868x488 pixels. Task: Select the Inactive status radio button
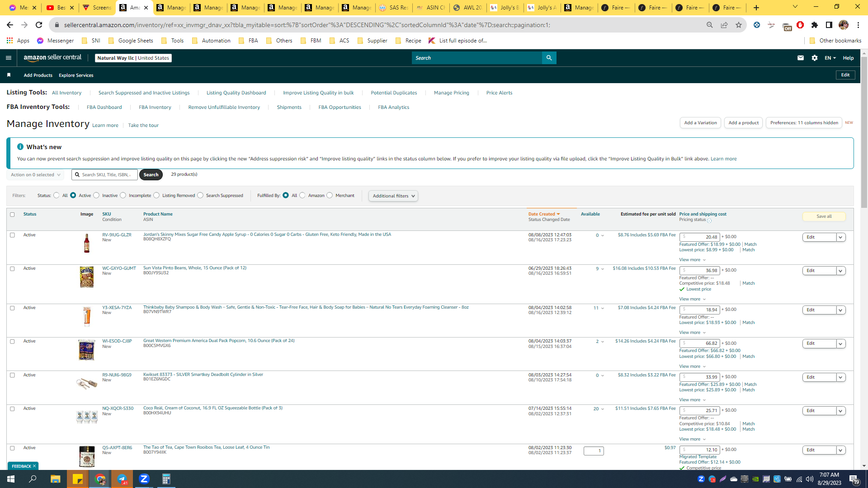[x=96, y=196]
